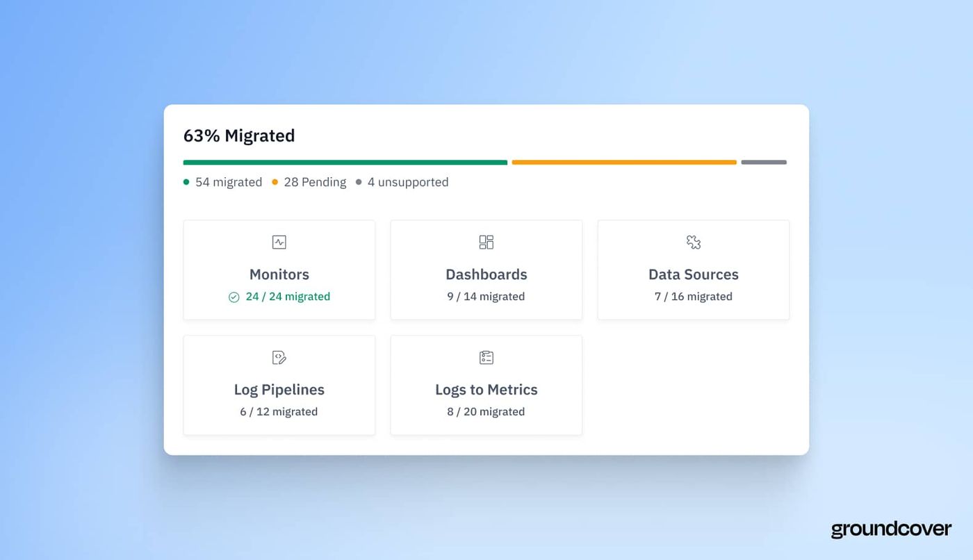This screenshot has height=560, width=973.
Task: Click the "8 / 20 migrated" count
Action: coord(486,412)
